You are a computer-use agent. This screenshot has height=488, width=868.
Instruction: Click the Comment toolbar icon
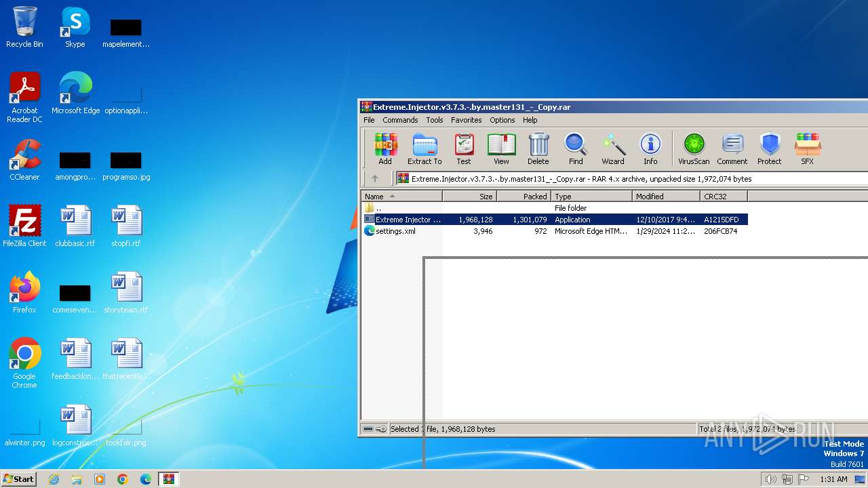click(x=732, y=149)
